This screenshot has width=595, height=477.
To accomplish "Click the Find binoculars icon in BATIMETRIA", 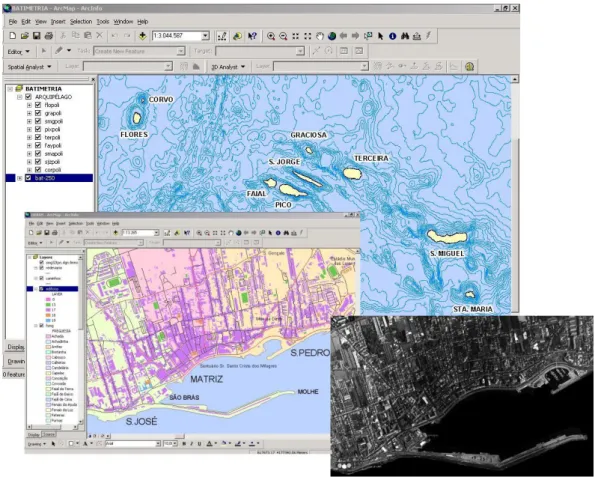I will [405, 36].
